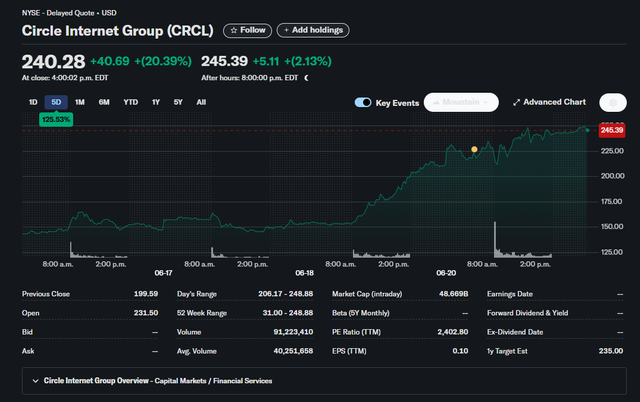Click the 06-18 date label on chart

click(x=304, y=273)
